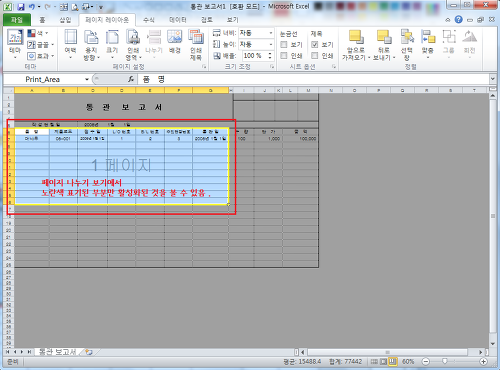Click the Insert Function fx button
The width and height of the screenshot is (500, 370).
(x=131, y=79)
